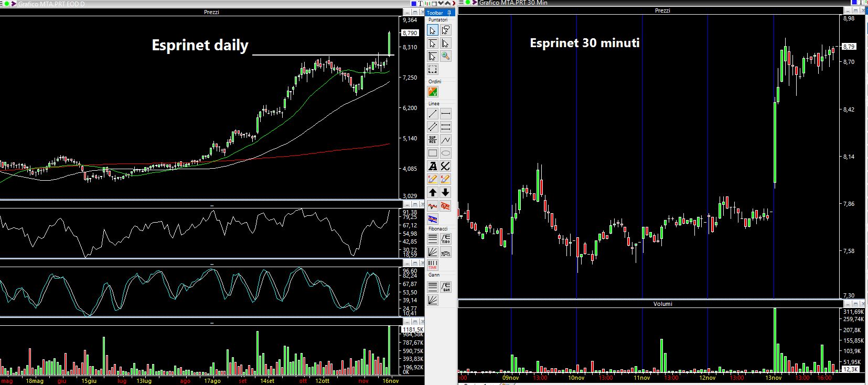Open the Fibonacci TIME zones tool
This screenshot has height=385, width=868.
433,265
